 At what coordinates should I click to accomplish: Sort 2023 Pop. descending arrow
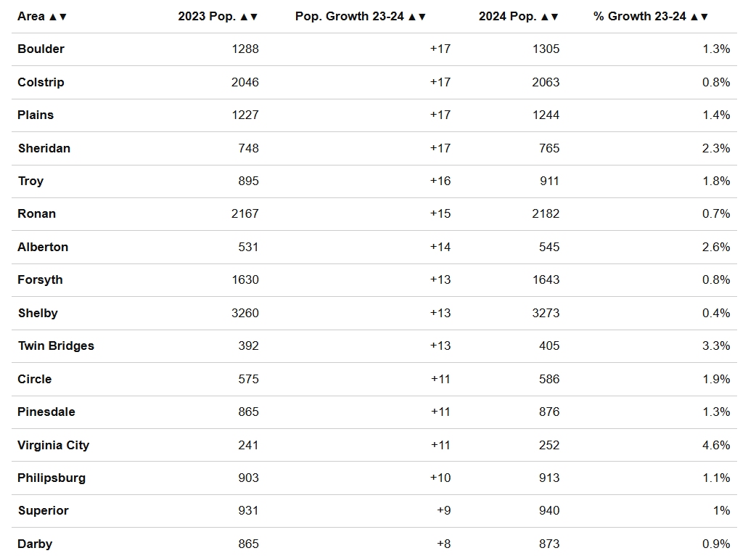pos(254,17)
